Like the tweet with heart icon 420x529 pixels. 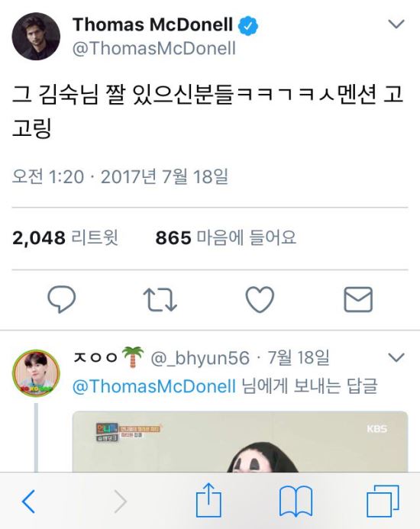pyautogui.click(x=260, y=299)
